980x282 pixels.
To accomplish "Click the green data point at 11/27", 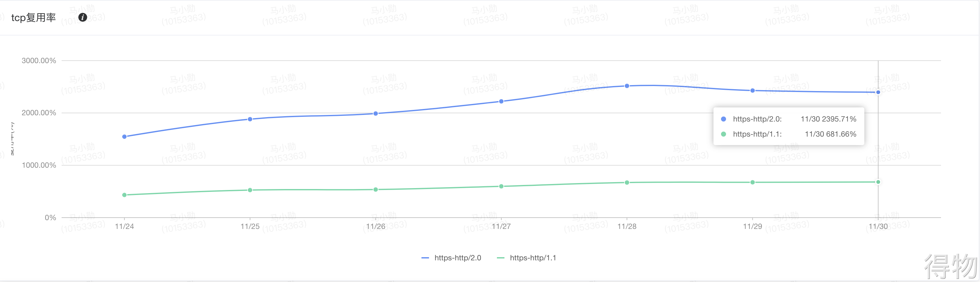I will click(501, 186).
